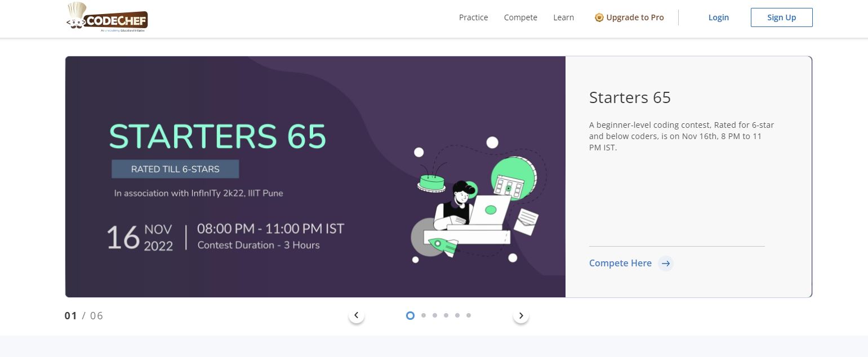Click the beginner-level contest description text

pos(682,136)
